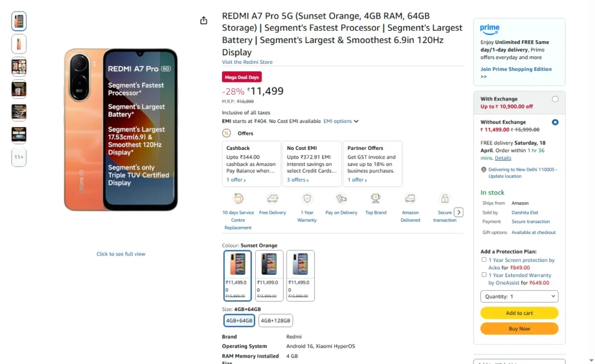Screen dimensions: 595x364
Task: Click the 11+ thumbnail for more images
Action: tap(19, 157)
